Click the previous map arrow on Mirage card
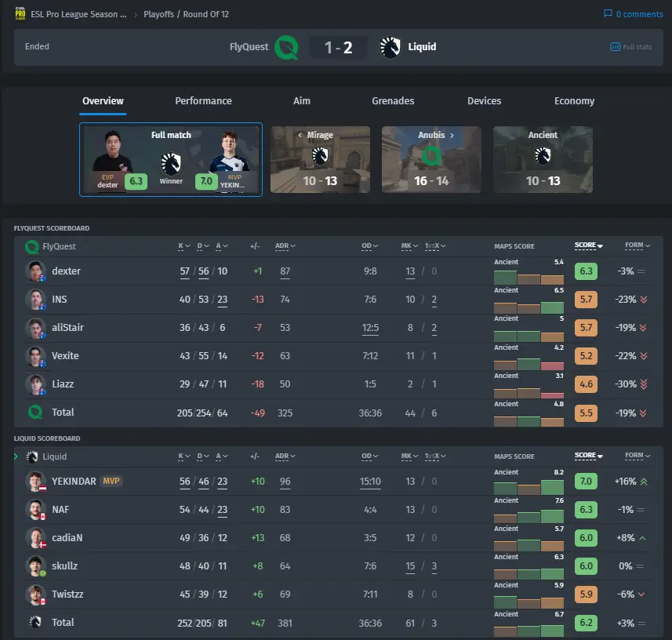672x640 pixels. coord(300,135)
